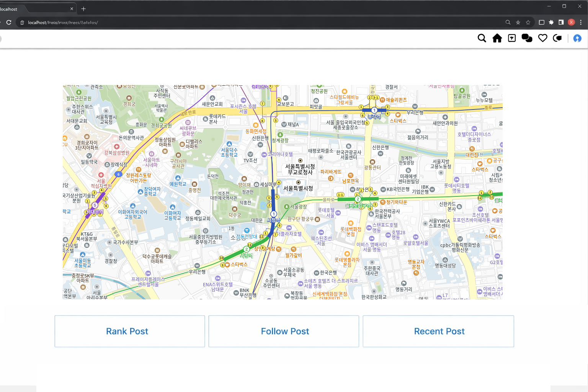This screenshot has width=588, height=392.
Task: Click the 대한문 gate label
Action: pos(257,220)
